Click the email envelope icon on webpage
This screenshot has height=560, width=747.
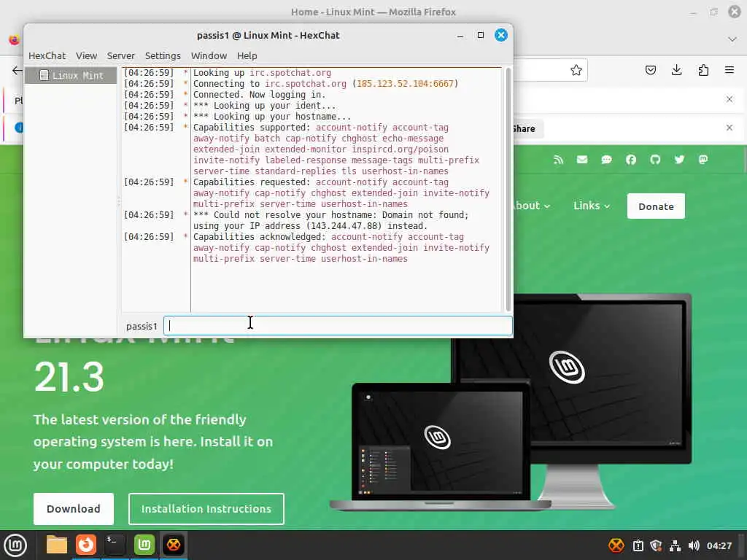point(582,160)
